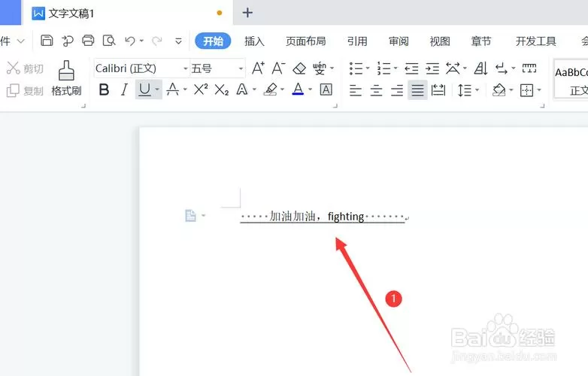Switch to the 章节 tab
588x376 pixels.
(480, 41)
